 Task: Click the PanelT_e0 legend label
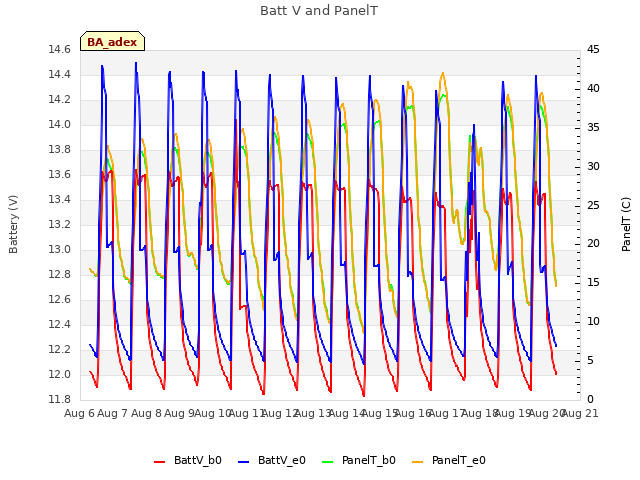(x=459, y=460)
